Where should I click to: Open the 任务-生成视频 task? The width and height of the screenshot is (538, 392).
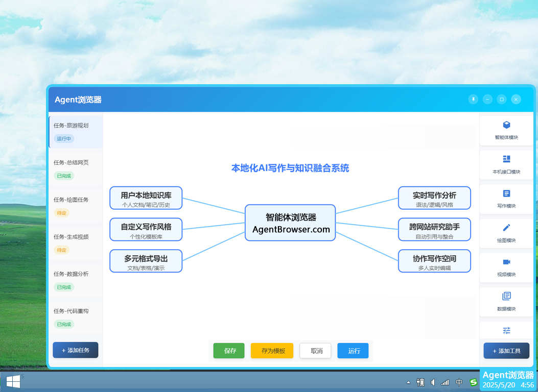coord(76,243)
